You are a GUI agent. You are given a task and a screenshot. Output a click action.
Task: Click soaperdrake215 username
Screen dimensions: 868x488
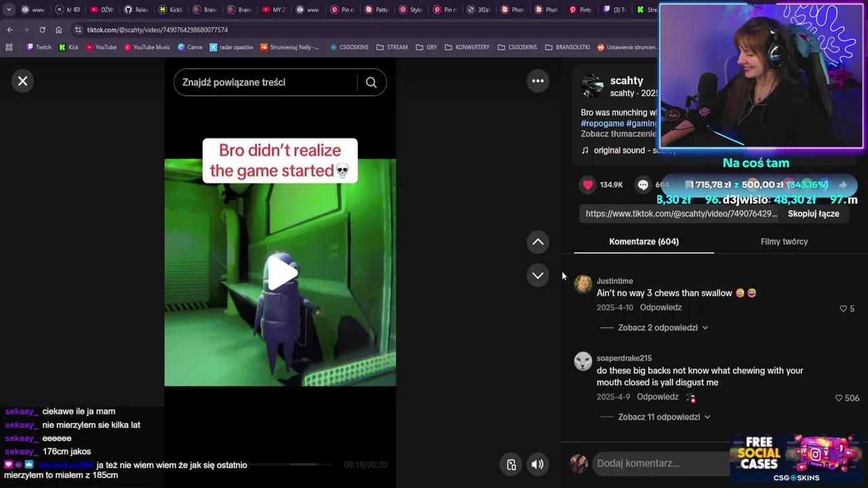click(x=624, y=358)
